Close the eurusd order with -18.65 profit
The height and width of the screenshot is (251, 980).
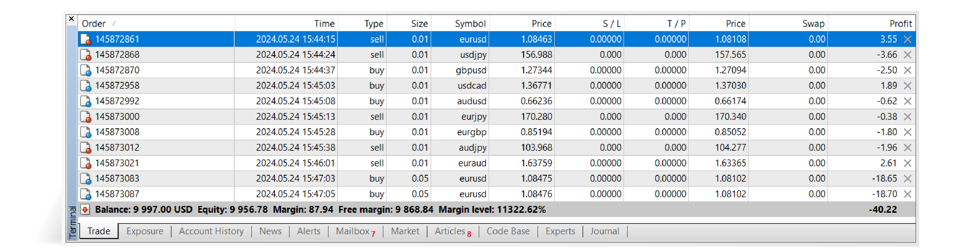point(907,178)
